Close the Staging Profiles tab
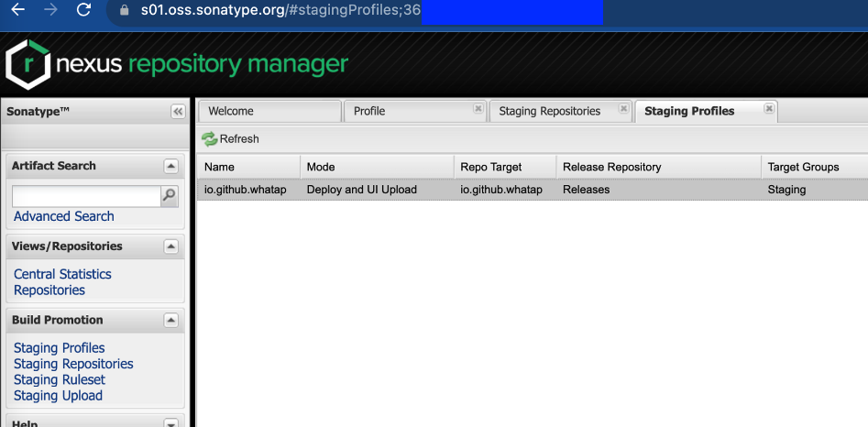The image size is (868, 427). [769, 108]
